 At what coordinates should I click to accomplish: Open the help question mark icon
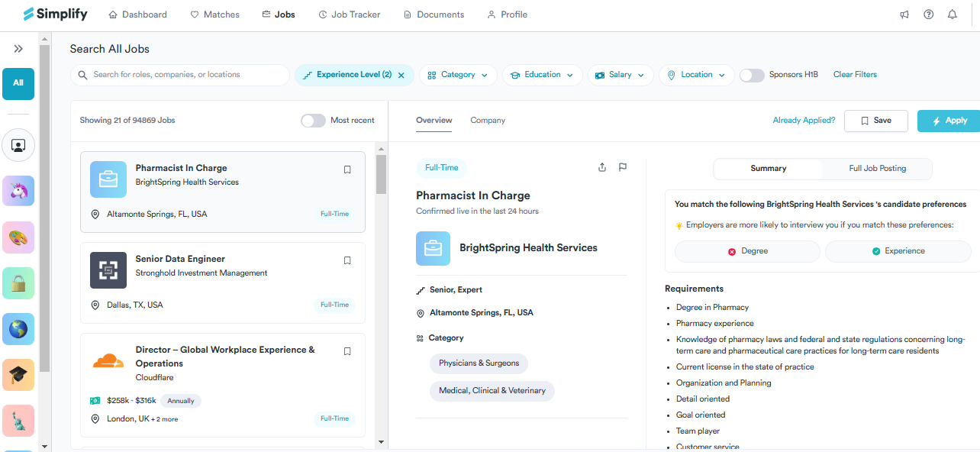click(x=928, y=15)
